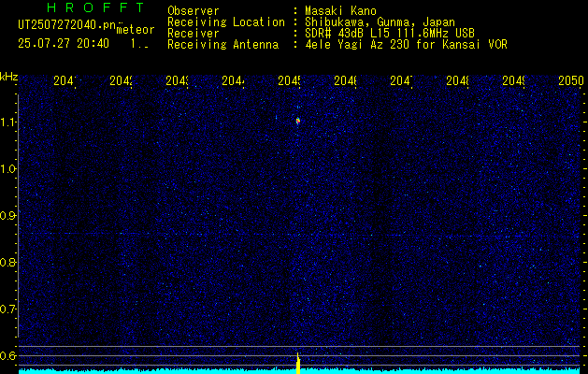Select the file name UT2507272040.pn
The image size is (588, 374).
click(67, 25)
